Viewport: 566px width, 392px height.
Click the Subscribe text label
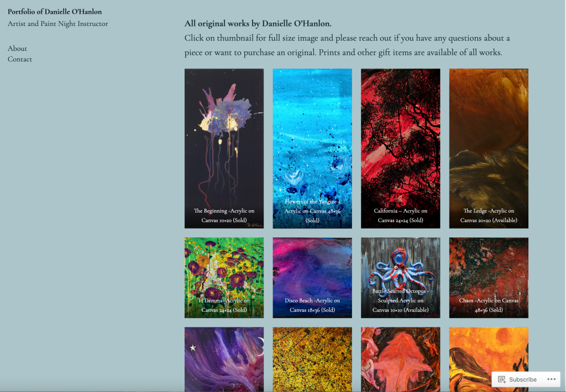[x=523, y=379]
